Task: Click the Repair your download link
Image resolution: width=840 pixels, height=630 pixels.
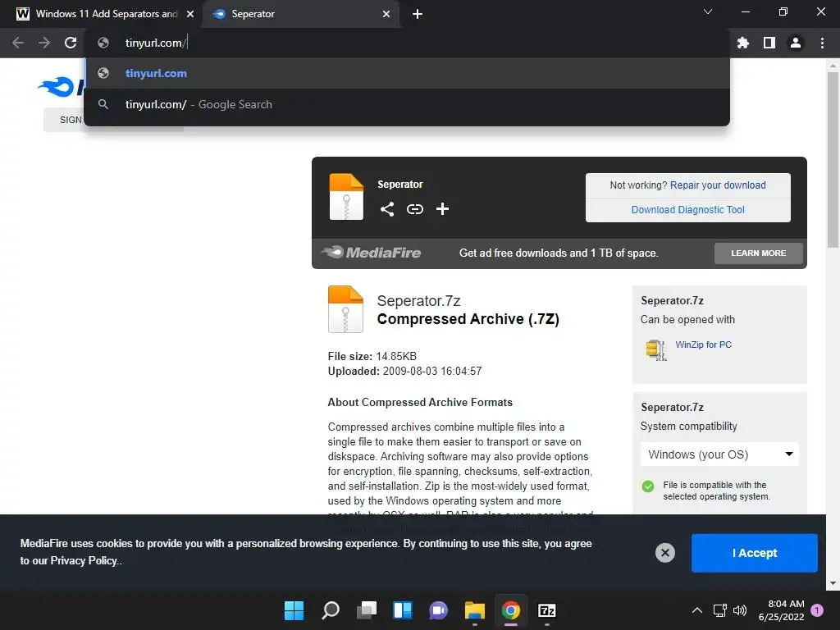Action: click(x=718, y=185)
